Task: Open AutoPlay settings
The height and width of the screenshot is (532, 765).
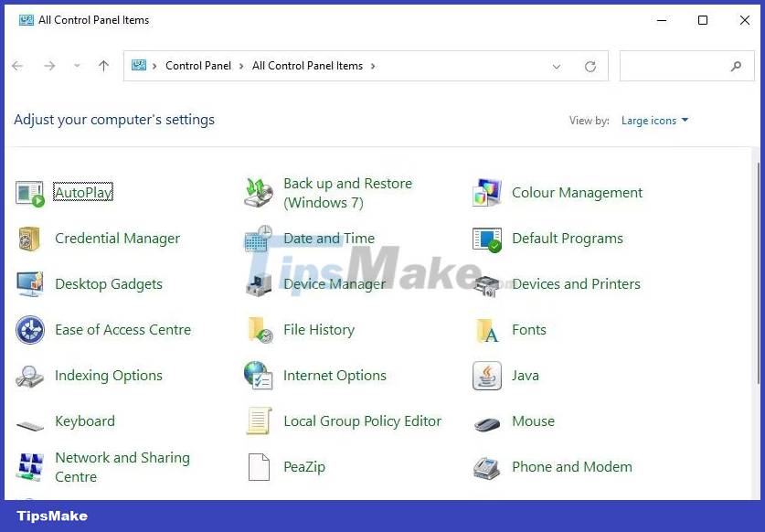Action: (83, 192)
